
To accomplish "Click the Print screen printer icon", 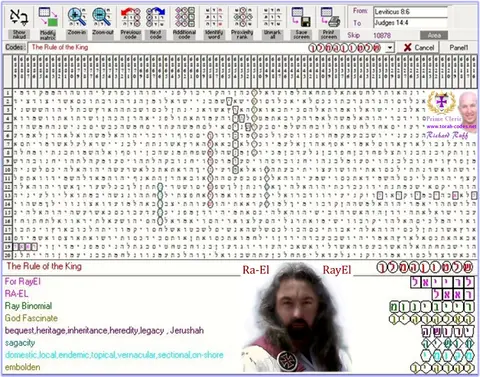I will point(330,17).
